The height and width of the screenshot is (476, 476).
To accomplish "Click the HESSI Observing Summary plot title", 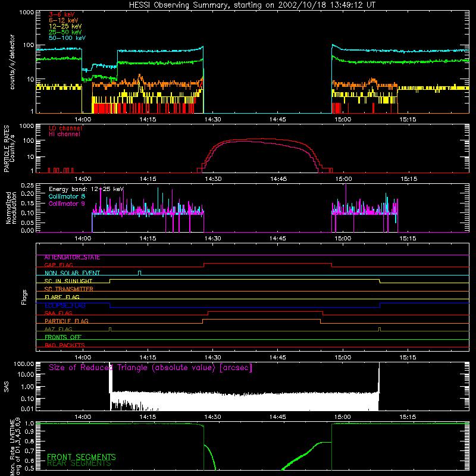I will pyautogui.click(x=252, y=5).
